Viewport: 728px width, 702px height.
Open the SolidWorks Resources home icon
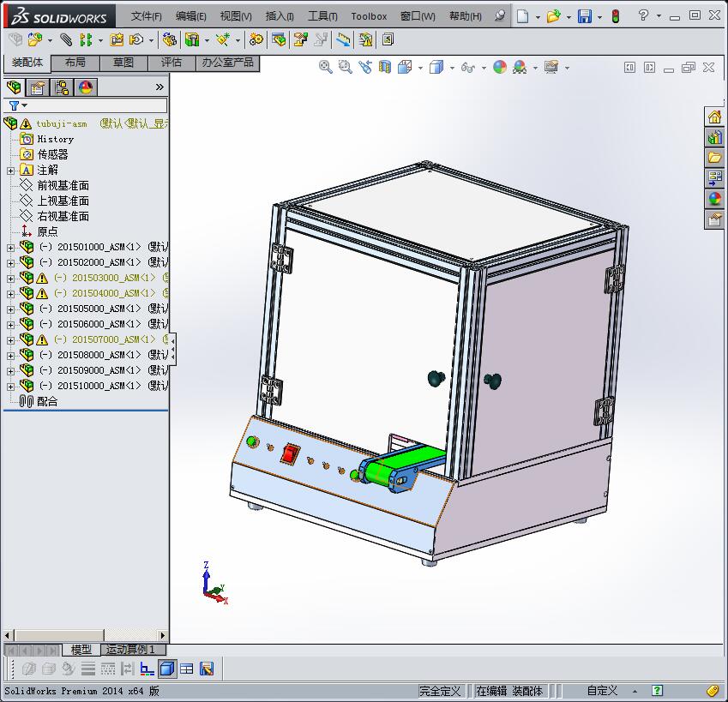[x=714, y=117]
